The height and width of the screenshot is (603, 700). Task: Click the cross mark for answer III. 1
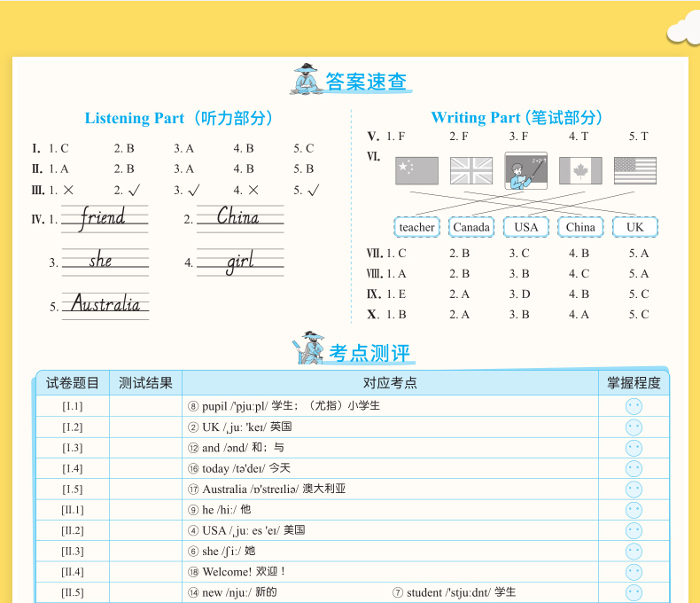pyautogui.click(x=68, y=191)
